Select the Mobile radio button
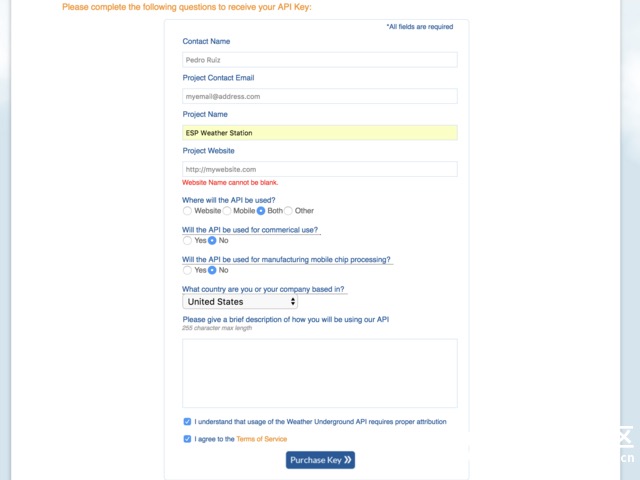This screenshot has width=640, height=480. 227,211
